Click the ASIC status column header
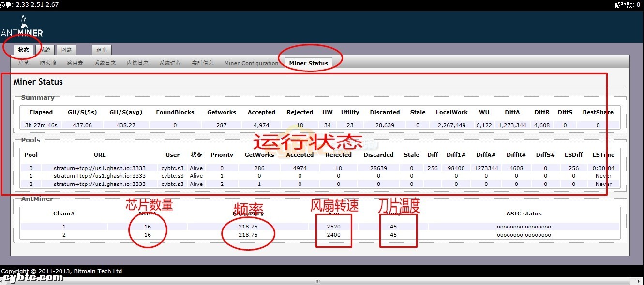644x285 pixels. click(x=524, y=214)
